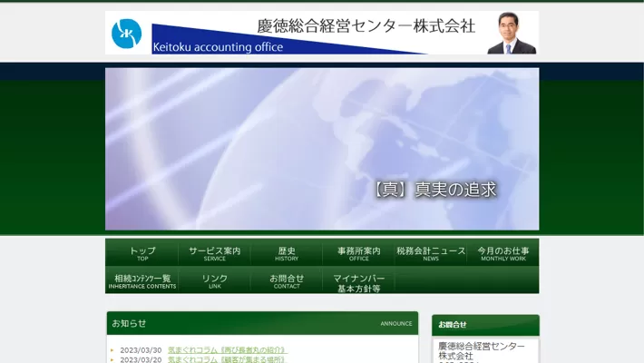Viewport: 644px width, 363px height.
Task: Click the hero globe image with 真実の追求
Action: click(322, 149)
